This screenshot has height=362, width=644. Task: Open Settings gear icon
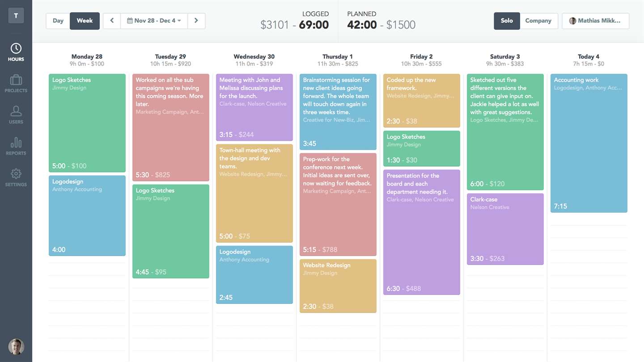tap(16, 174)
